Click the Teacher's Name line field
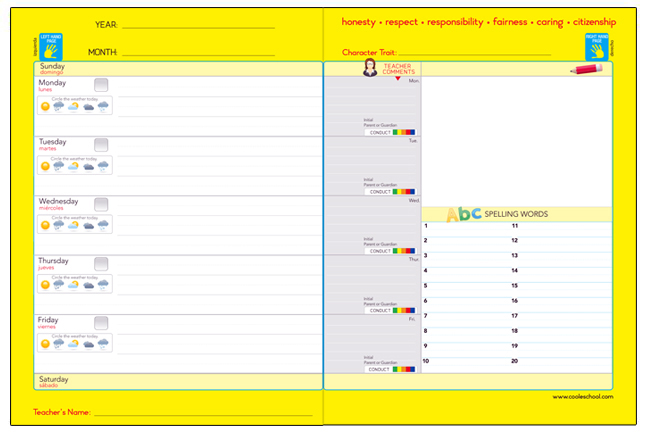Screen dimensions: 648x432 [203, 414]
